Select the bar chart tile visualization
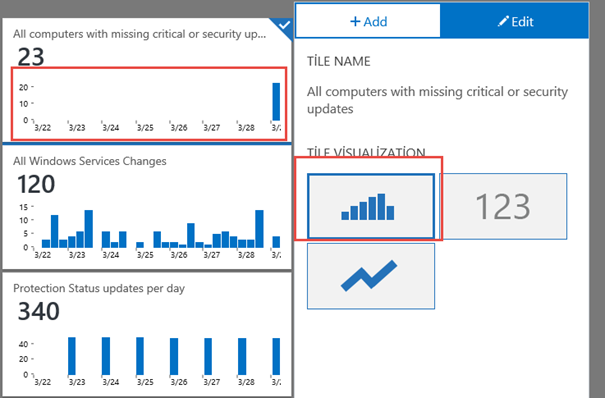This screenshot has height=398, width=605. coord(371,206)
